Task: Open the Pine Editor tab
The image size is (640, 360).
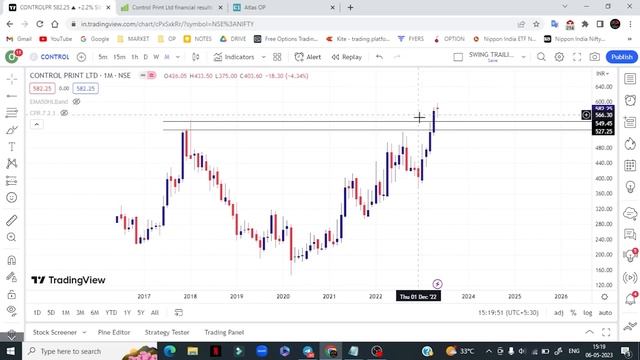Action: click(x=114, y=332)
